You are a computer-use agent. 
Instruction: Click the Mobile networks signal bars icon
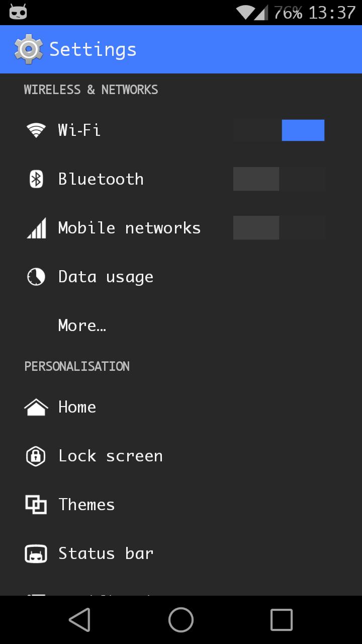[36, 227]
